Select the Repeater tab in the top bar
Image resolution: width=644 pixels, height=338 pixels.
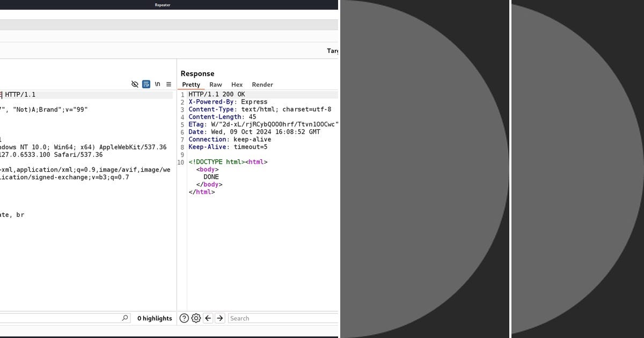click(x=162, y=5)
